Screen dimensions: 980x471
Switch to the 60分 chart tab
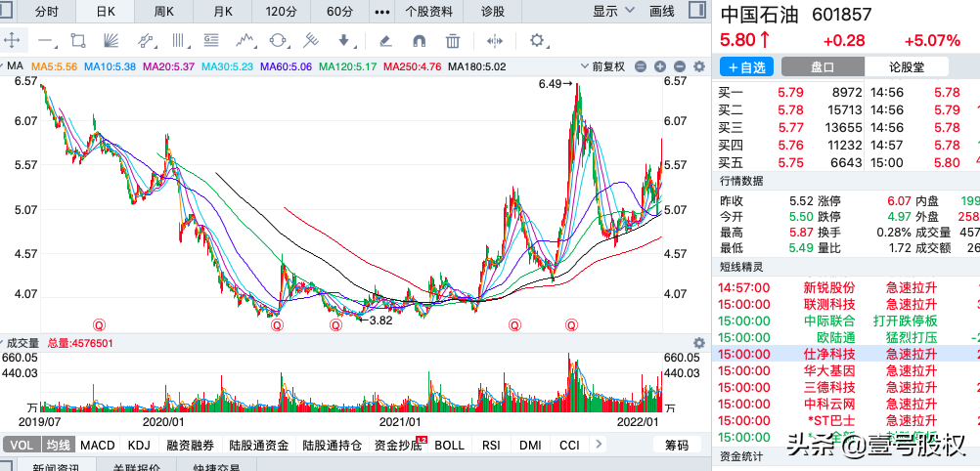tap(340, 12)
